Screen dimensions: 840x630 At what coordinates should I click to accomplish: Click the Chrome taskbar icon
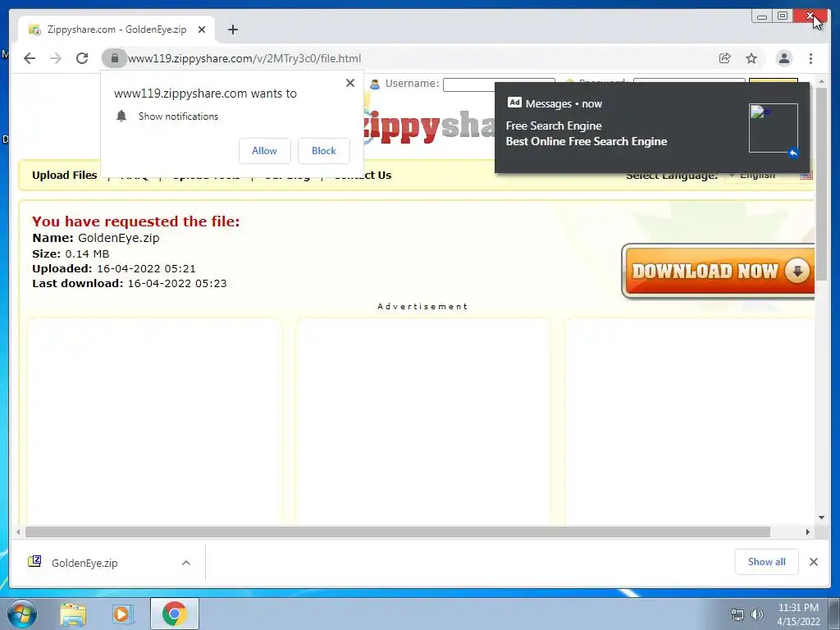[174, 614]
